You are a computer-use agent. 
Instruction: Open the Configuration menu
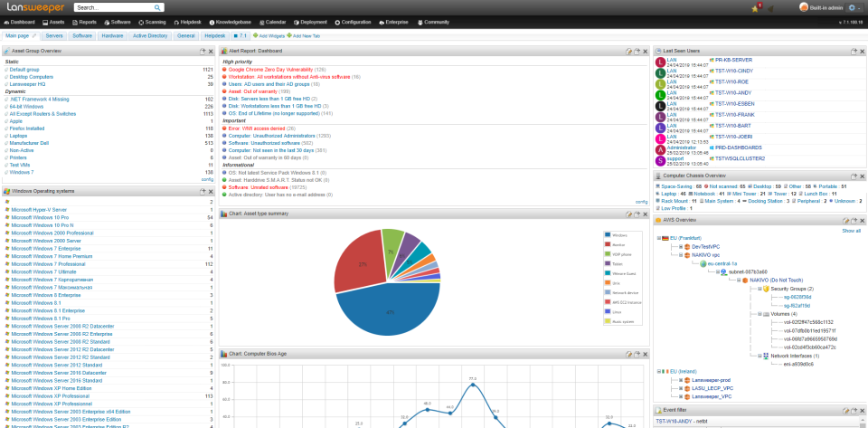(x=353, y=22)
